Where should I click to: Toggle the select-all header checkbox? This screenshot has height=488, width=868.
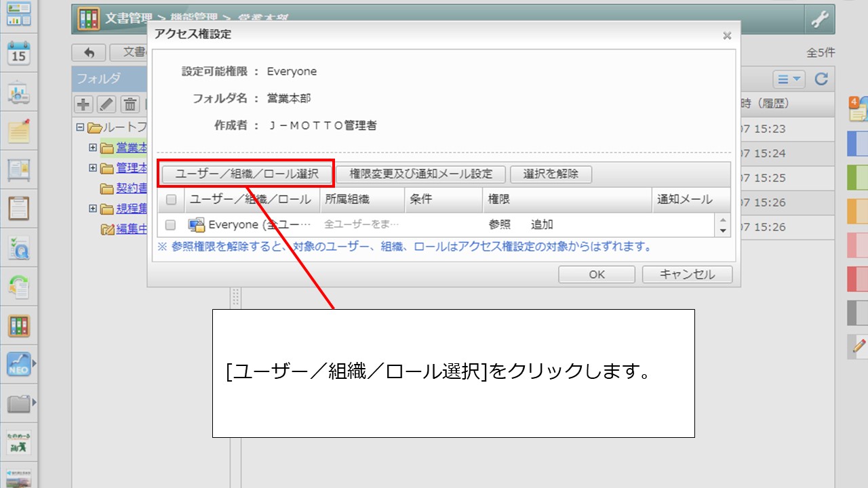pyautogui.click(x=171, y=199)
